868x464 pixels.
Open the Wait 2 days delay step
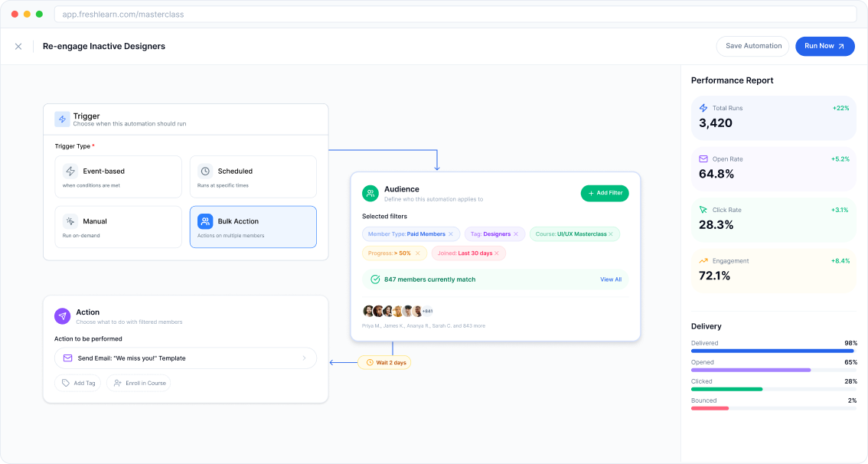pyautogui.click(x=384, y=362)
